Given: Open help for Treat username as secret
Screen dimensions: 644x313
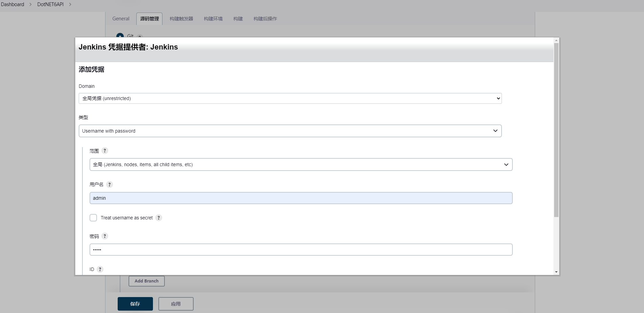Looking at the screenshot, I should coord(159,218).
